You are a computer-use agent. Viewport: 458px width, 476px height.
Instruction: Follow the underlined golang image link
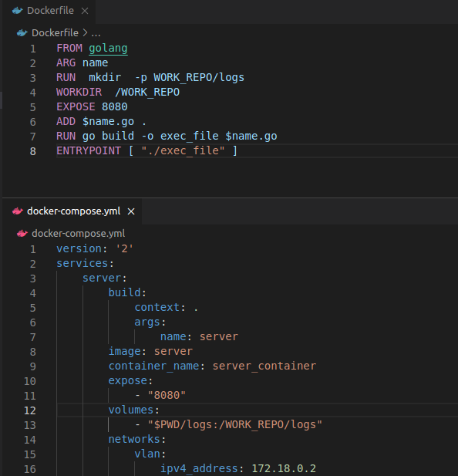click(108, 49)
